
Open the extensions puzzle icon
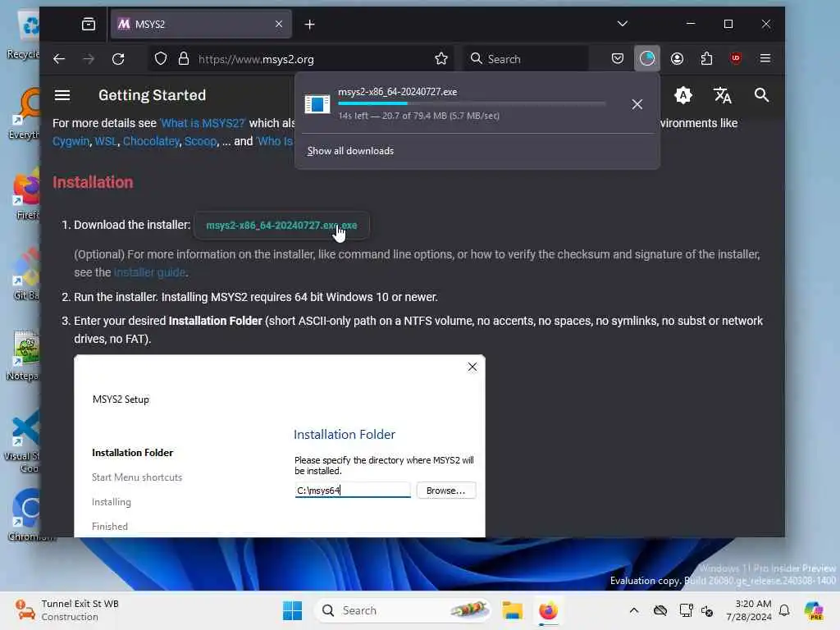click(706, 58)
